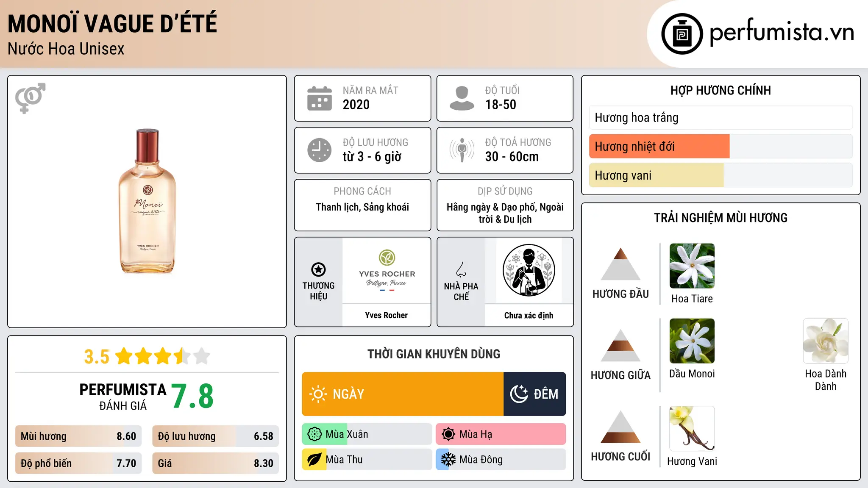
Task: Click the calendar icon beside Năm ra mắt
Action: pos(320,98)
